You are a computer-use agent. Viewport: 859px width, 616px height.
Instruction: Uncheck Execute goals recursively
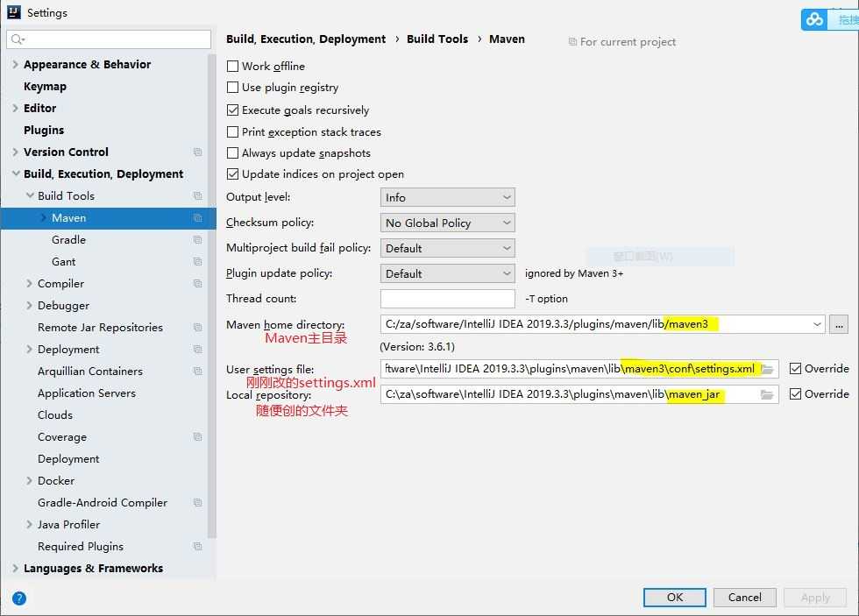pyautogui.click(x=233, y=110)
